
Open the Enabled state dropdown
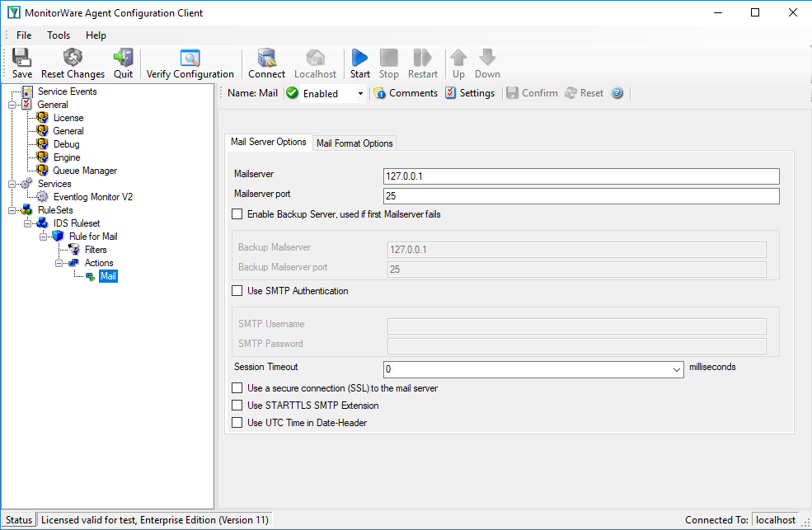point(360,94)
